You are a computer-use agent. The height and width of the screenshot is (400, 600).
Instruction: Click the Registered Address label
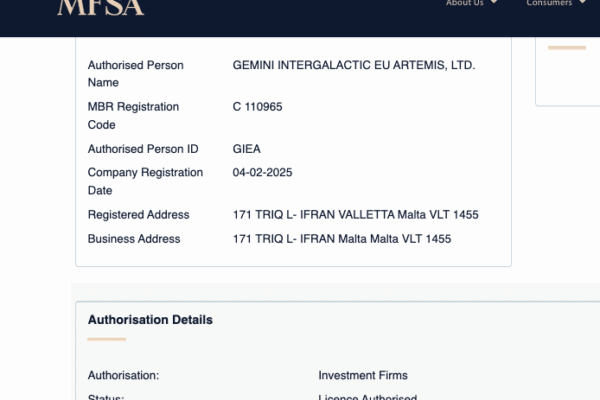tap(139, 215)
